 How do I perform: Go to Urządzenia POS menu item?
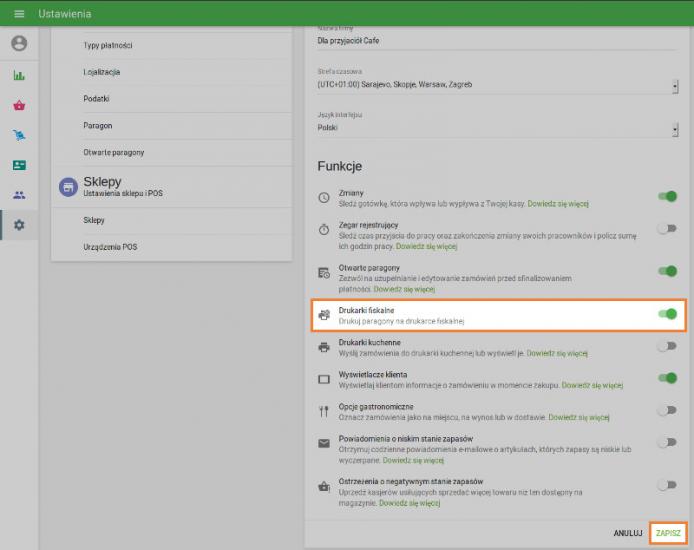click(x=110, y=246)
